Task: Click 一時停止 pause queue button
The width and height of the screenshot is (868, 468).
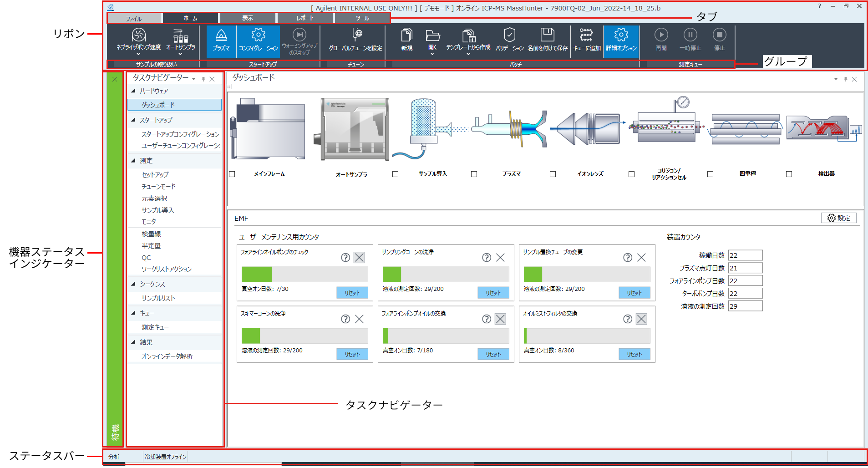Action: [x=690, y=40]
